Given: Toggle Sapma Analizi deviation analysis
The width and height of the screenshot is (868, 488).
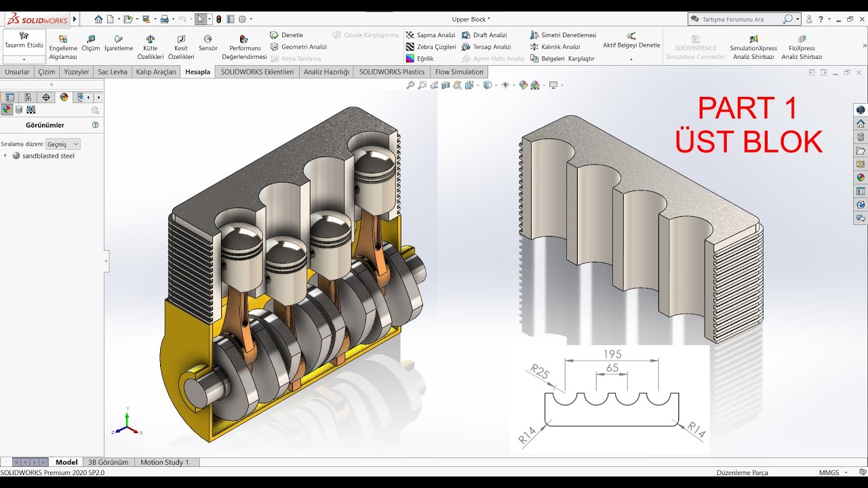Looking at the screenshot, I should tap(431, 35).
